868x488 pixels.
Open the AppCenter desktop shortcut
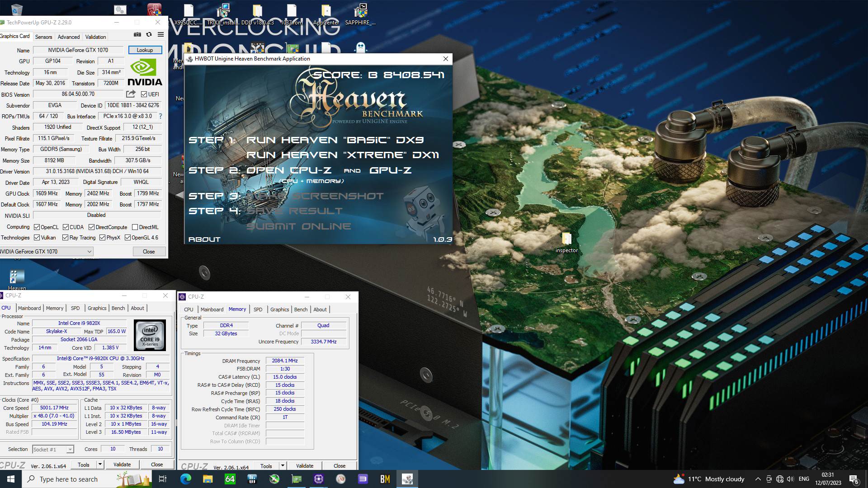tap(326, 14)
